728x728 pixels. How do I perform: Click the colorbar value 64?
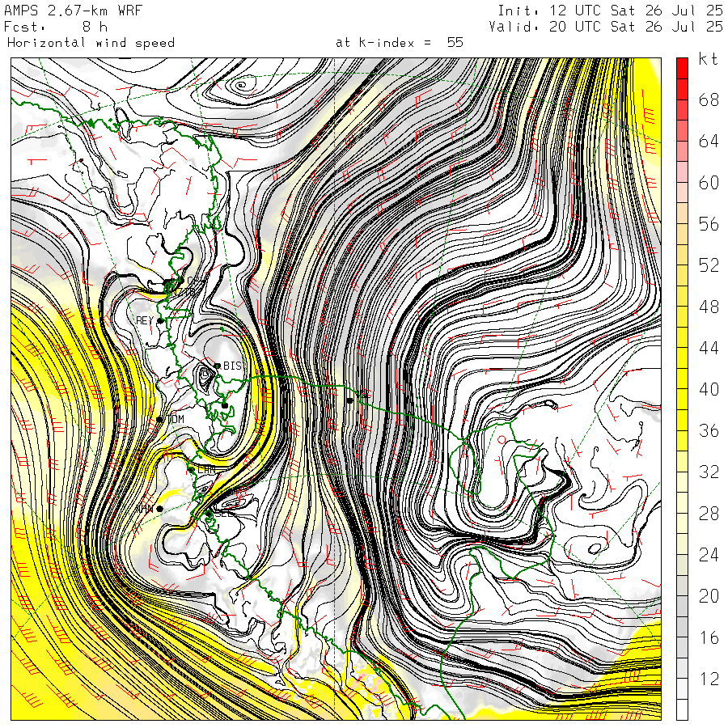click(x=709, y=141)
